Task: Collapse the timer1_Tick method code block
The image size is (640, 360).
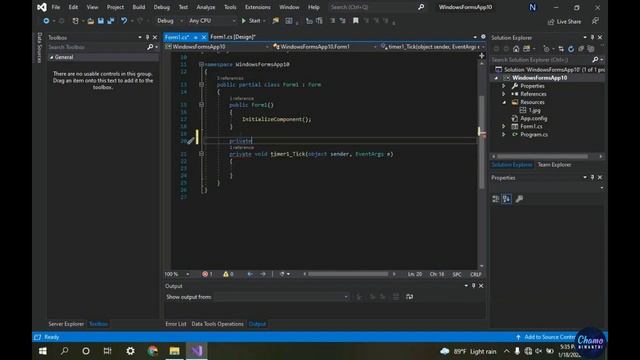Action: pos(201,154)
